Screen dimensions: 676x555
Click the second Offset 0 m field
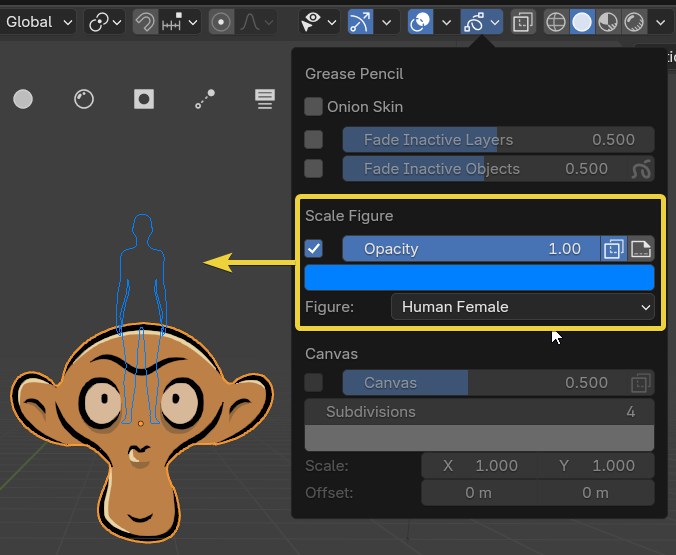(596, 492)
